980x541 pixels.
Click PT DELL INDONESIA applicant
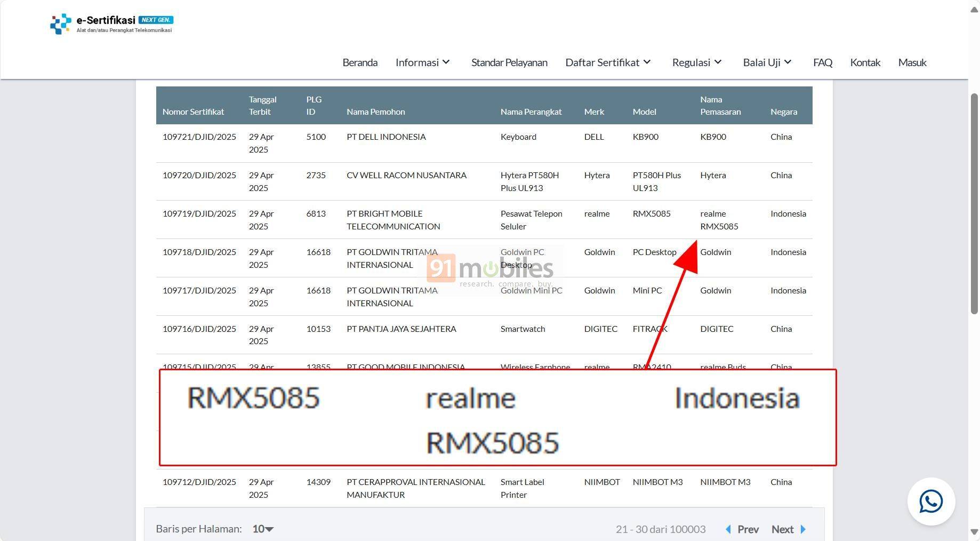[x=386, y=137]
